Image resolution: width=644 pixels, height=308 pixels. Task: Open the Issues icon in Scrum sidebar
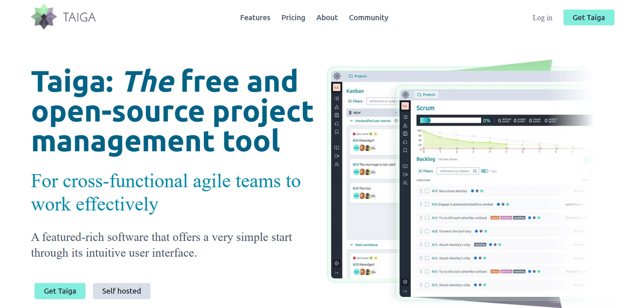[x=405, y=142]
